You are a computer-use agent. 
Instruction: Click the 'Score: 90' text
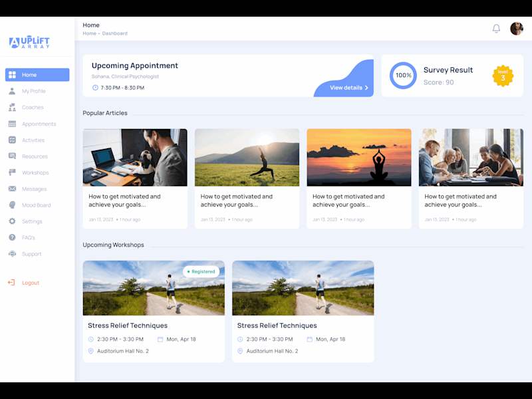438,82
